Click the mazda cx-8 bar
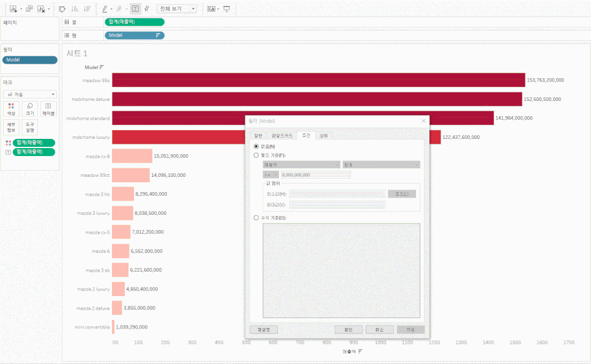 132,156
